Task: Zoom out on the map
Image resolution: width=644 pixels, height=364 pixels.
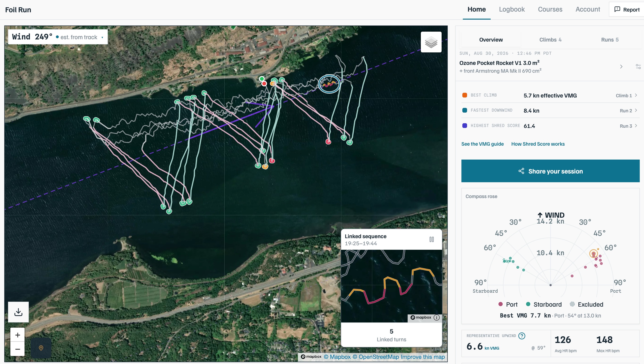Action: click(x=17, y=349)
